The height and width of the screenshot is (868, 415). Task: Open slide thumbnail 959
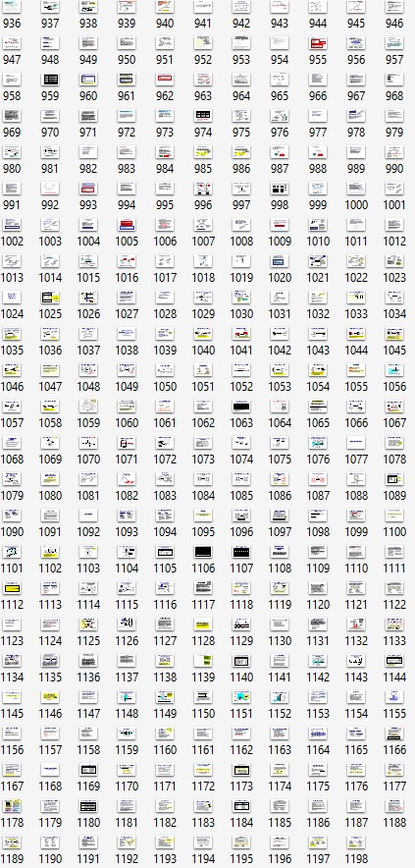pyautogui.click(x=50, y=79)
